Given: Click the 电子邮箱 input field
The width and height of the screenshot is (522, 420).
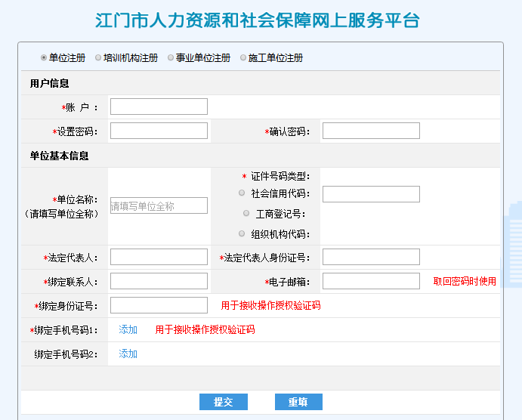Looking at the screenshot, I should 371,281.
